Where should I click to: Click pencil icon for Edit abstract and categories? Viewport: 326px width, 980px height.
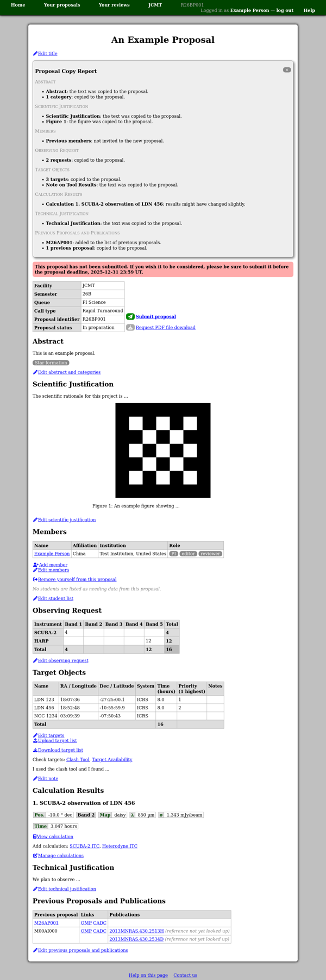click(35, 372)
